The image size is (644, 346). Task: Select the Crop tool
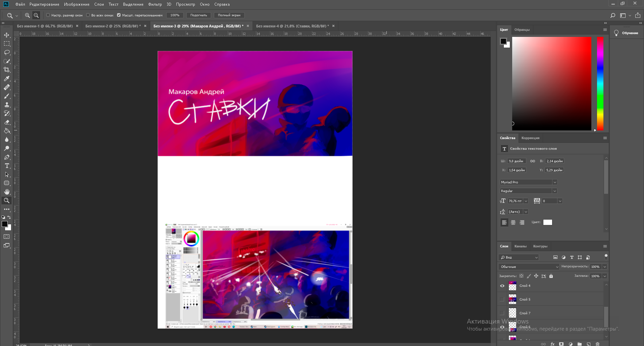pyautogui.click(x=7, y=70)
